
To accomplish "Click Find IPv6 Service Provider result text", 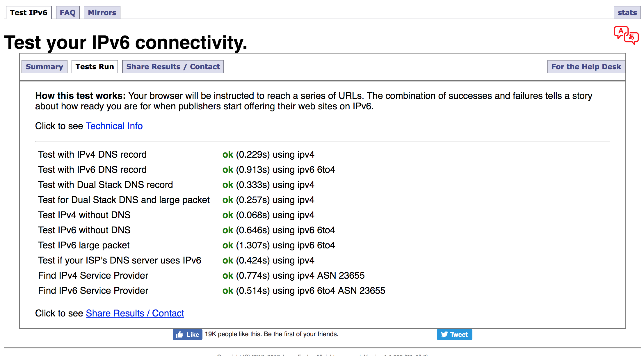I will coord(303,291).
